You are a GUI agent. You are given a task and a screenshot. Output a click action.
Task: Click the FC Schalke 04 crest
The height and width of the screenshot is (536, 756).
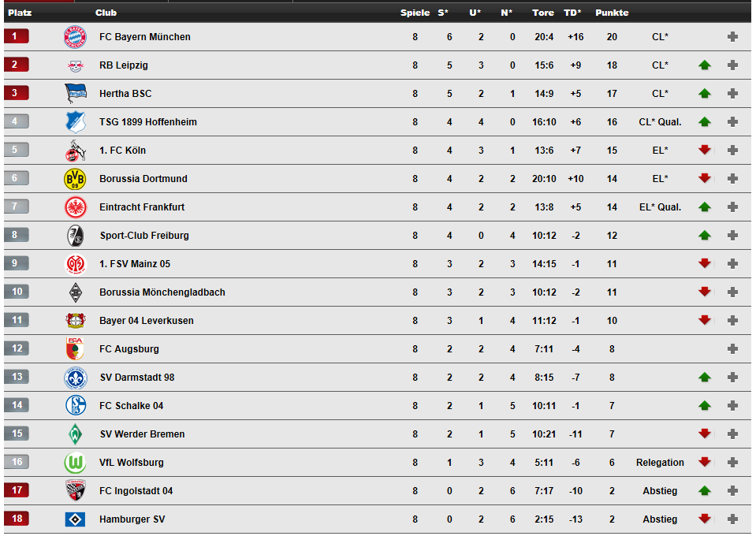tap(75, 406)
